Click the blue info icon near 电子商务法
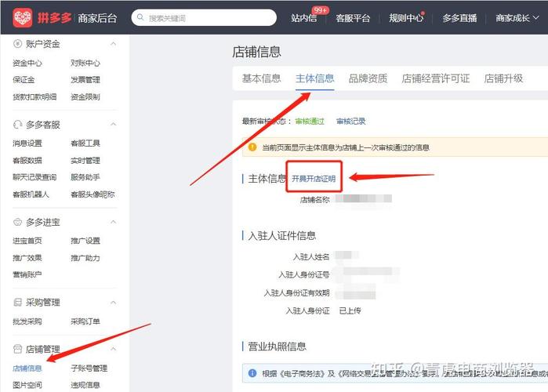The height and width of the screenshot is (392, 548). [252, 373]
